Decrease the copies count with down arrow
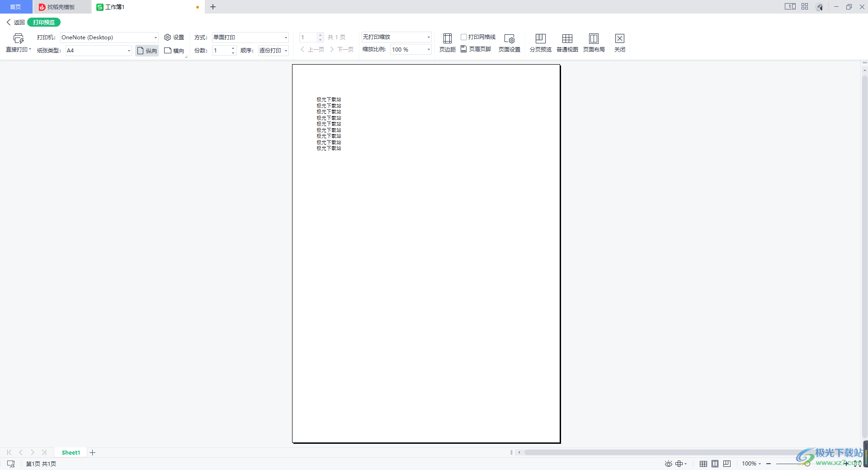 pyautogui.click(x=233, y=53)
